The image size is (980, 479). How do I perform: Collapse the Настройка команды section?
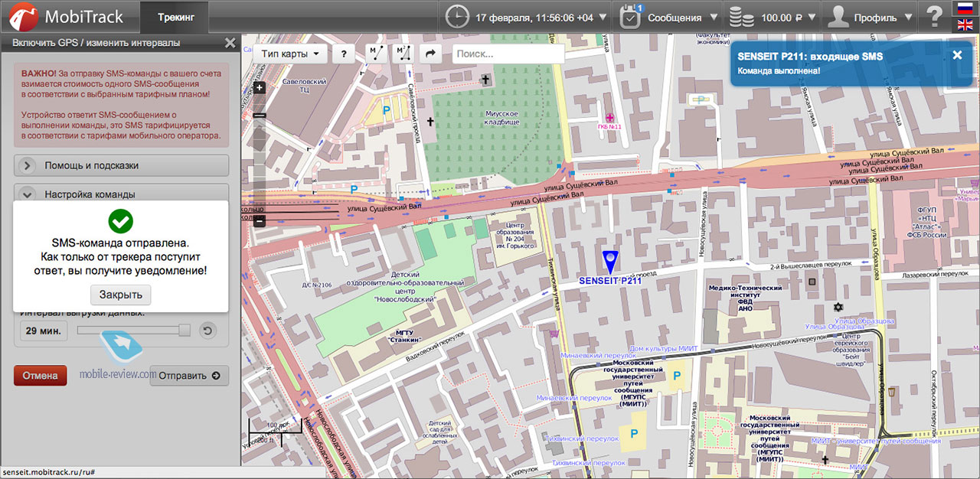122,193
